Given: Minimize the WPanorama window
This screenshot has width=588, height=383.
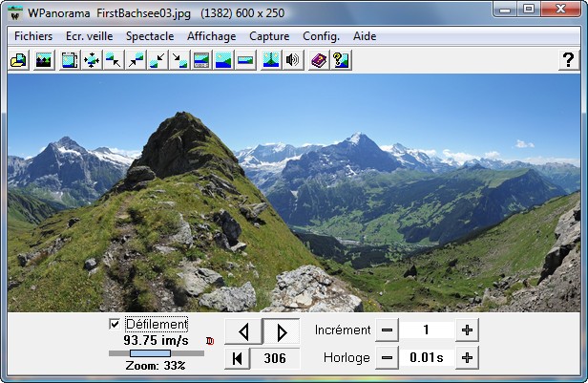Looking at the screenshot, I should [x=505, y=10].
